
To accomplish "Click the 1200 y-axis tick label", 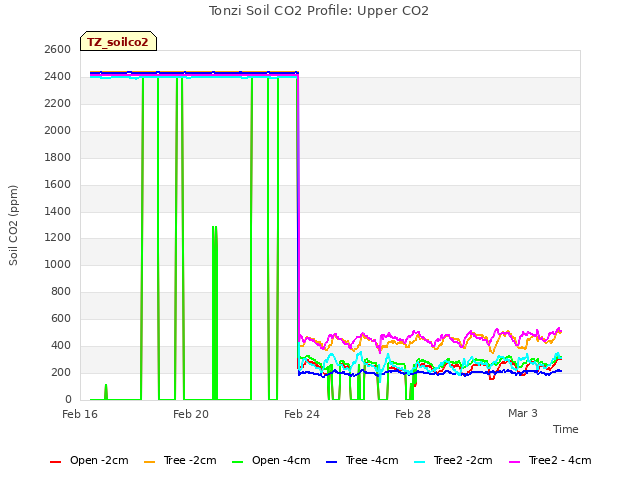I will (58, 238).
